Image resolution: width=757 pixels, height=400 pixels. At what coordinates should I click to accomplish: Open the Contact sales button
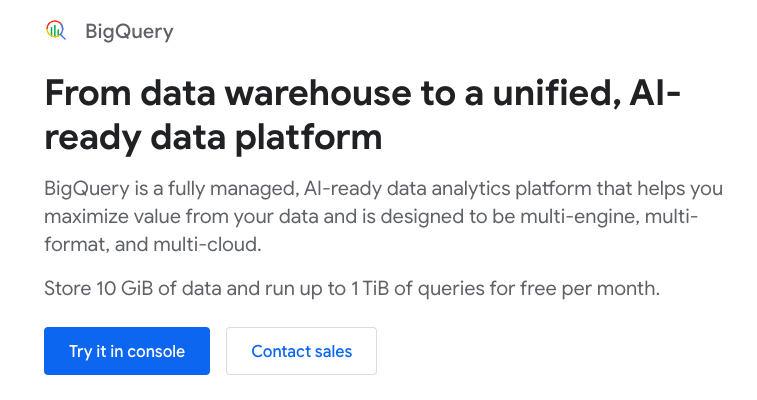pyautogui.click(x=301, y=351)
